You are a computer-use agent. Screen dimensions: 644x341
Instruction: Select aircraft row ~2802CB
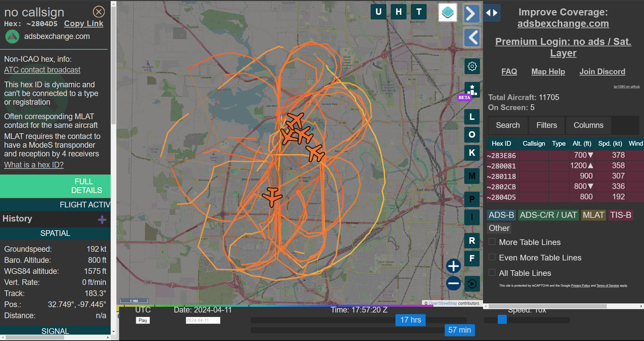(x=565, y=187)
